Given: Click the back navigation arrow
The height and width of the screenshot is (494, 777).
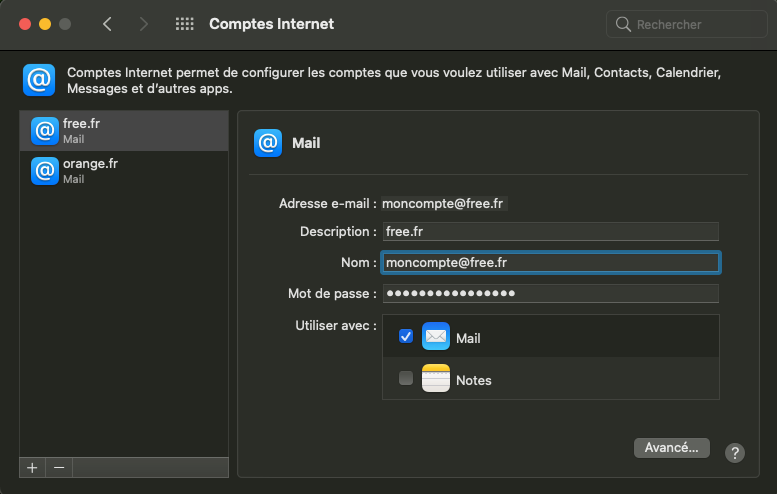Looking at the screenshot, I should [107, 24].
